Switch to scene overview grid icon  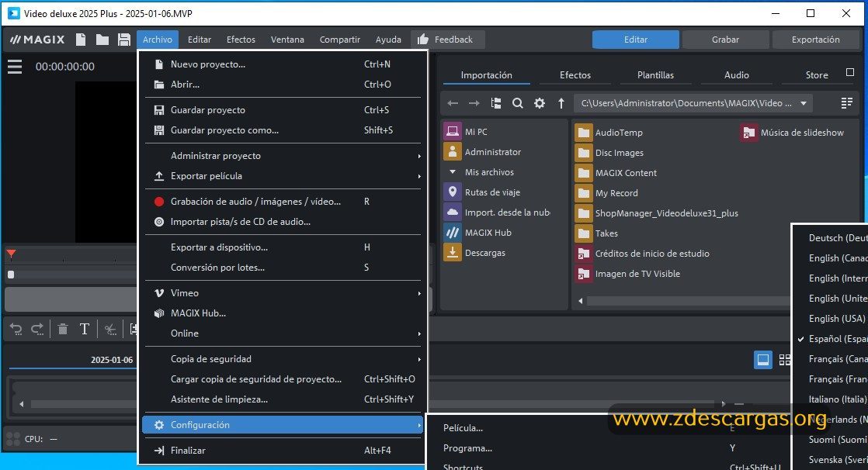784,360
